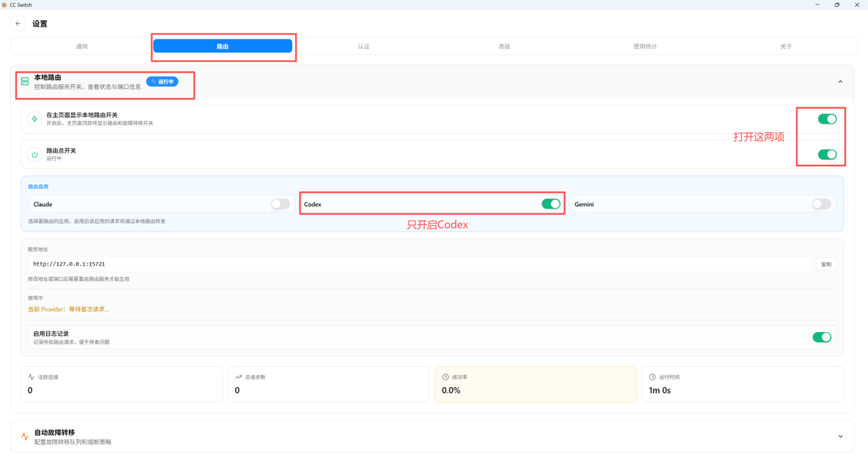This screenshot has height=453, width=868.
Task: Click the activity icon beside 自动故障转移
Action: [25, 436]
